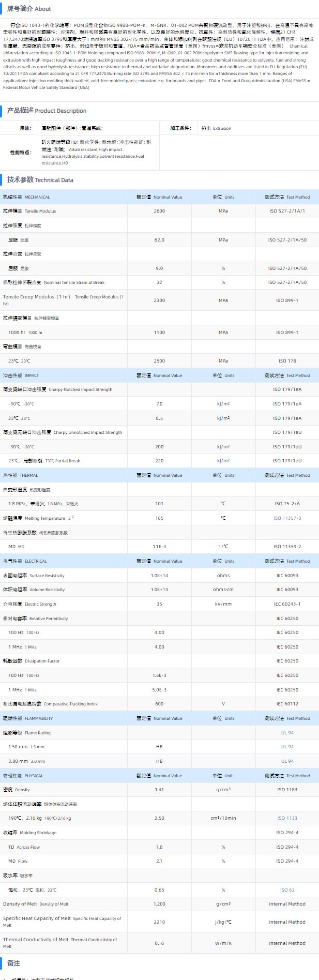Click UL 94 in the Flame Rating row
The width and height of the screenshot is (319, 980).
287,733
